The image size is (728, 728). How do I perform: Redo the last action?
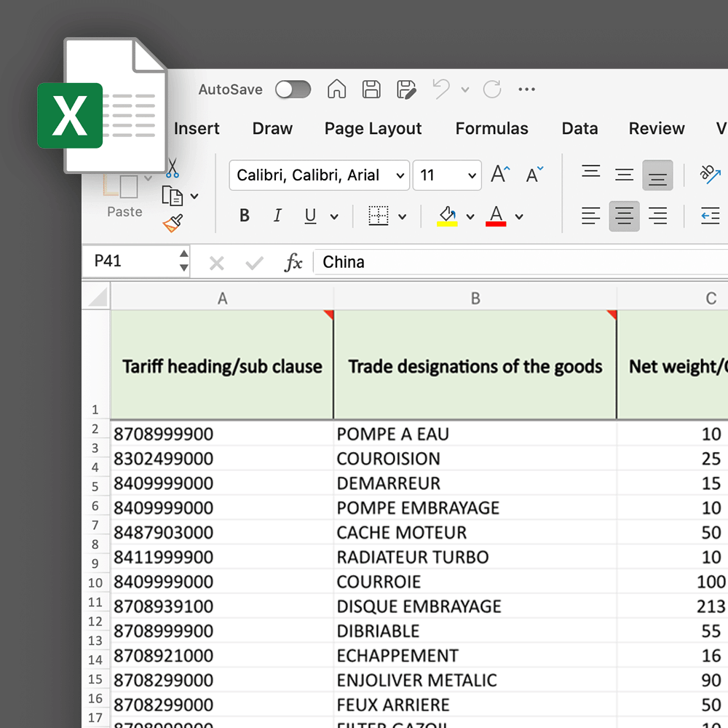[x=492, y=89]
